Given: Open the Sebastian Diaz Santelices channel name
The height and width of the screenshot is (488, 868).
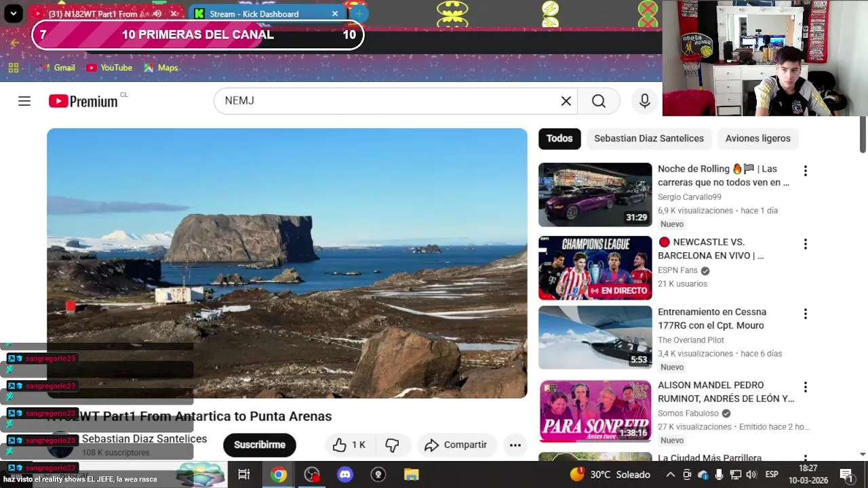Looking at the screenshot, I should pyautogui.click(x=144, y=439).
